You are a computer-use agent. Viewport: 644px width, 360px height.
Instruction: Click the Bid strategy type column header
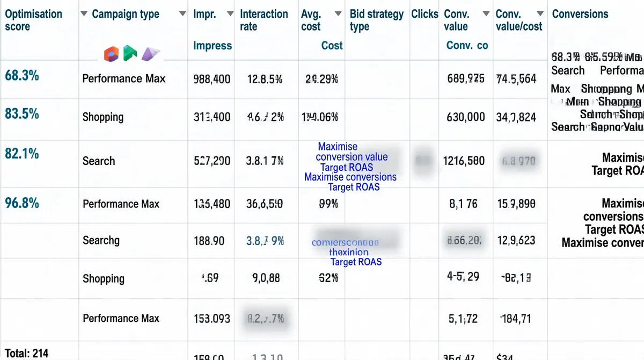point(376,20)
